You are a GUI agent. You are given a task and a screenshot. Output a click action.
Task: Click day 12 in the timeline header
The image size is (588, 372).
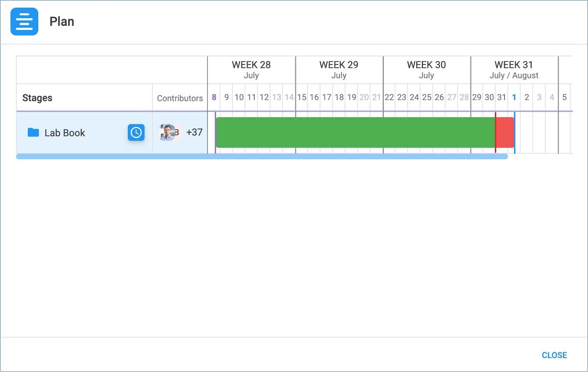(264, 97)
